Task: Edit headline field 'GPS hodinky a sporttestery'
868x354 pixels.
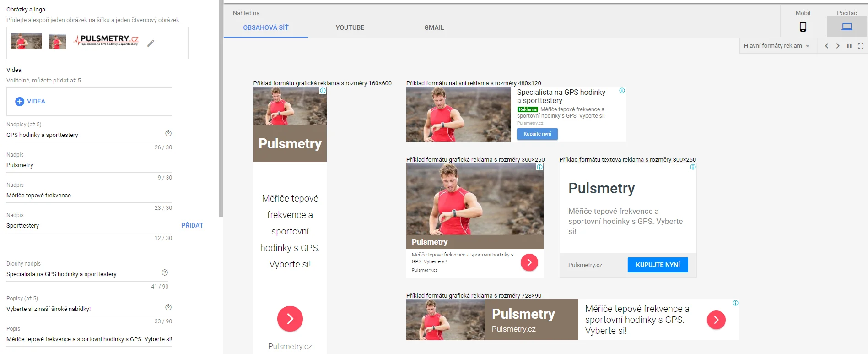Action: (x=89, y=135)
